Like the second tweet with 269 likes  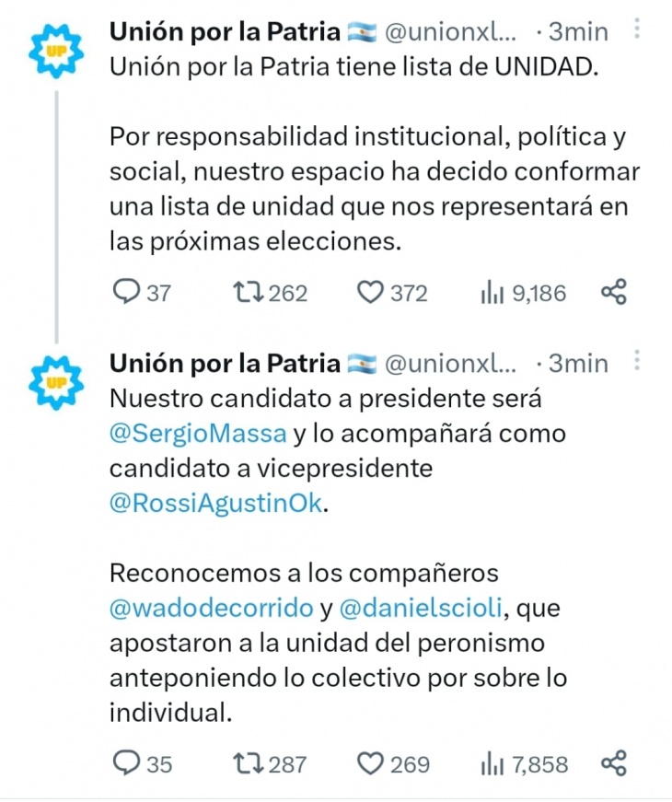click(x=369, y=763)
